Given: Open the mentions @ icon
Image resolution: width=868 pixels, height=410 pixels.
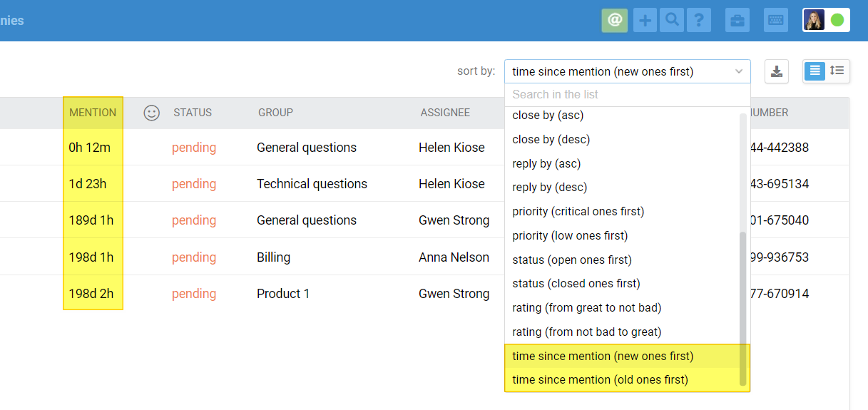Looking at the screenshot, I should point(614,21).
